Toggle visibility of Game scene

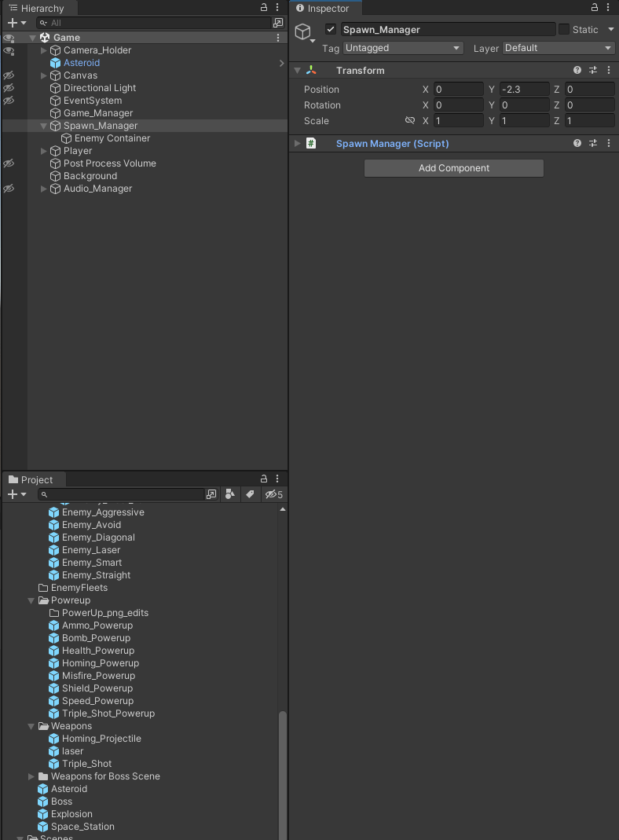coord(9,38)
